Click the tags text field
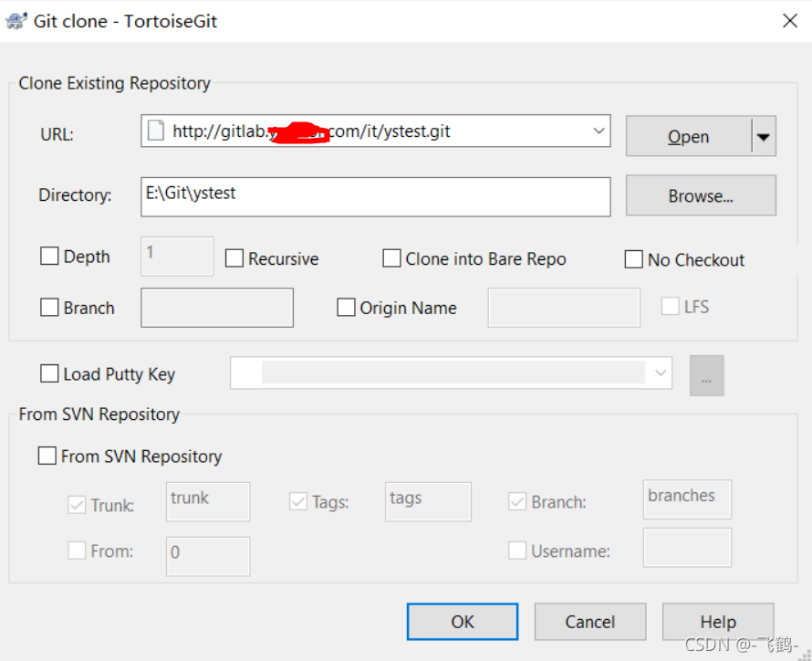Image resolution: width=812 pixels, height=661 pixels. tap(428, 501)
